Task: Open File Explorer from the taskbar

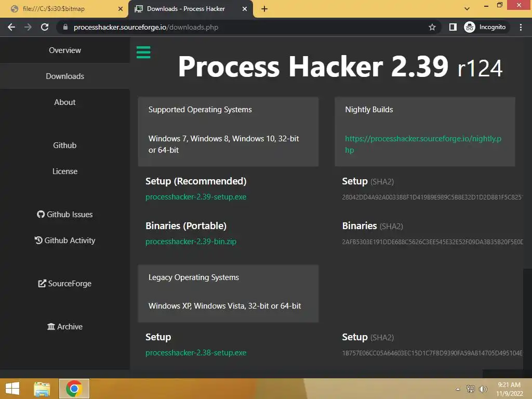Action: point(42,389)
